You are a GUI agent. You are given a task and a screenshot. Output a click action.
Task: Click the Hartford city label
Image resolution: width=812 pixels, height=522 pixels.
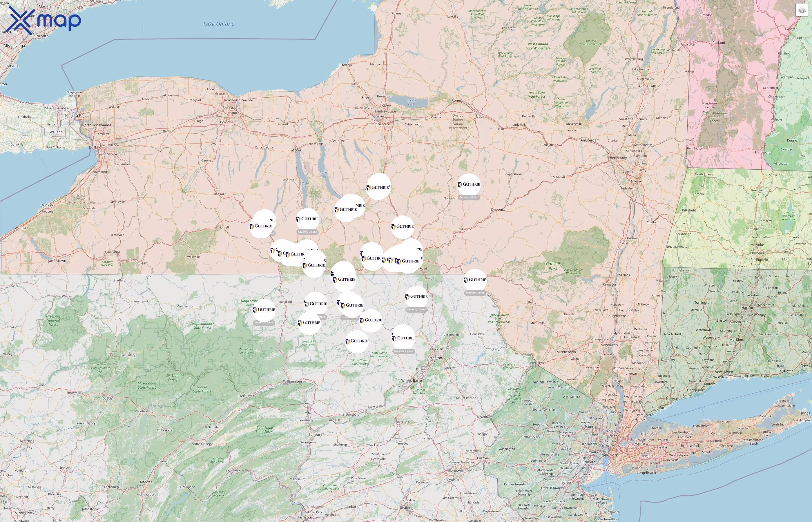748,308
